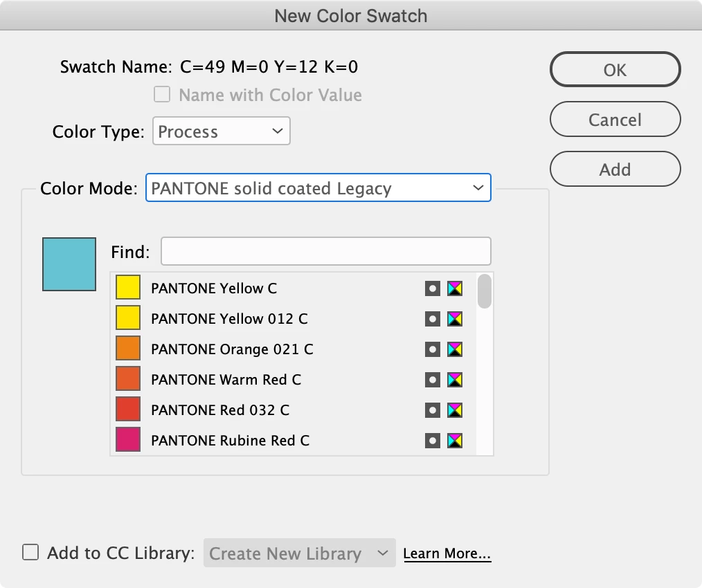Enable the Add to CC Library checkbox
The width and height of the screenshot is (702, 588).
click(30, 553)
